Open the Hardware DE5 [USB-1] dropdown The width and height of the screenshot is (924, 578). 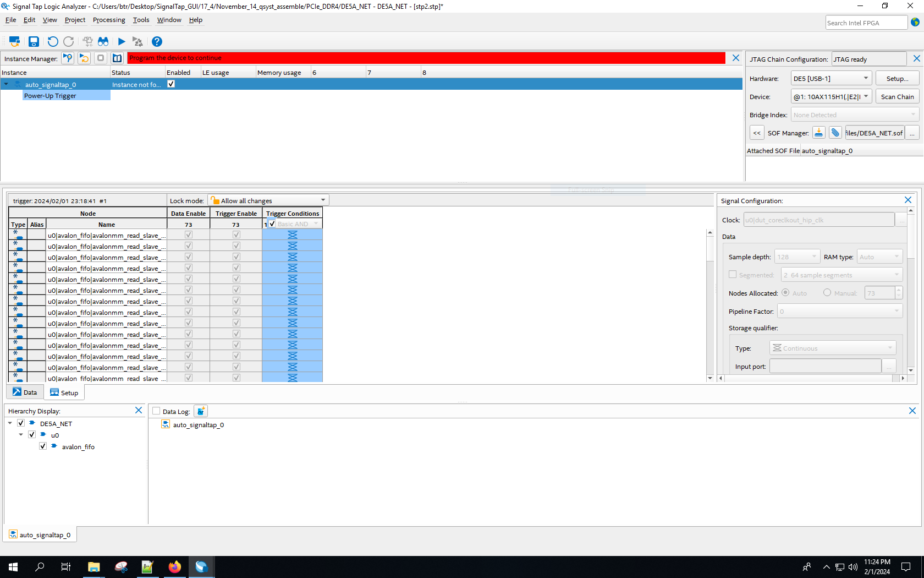click(x=832, y=78)
